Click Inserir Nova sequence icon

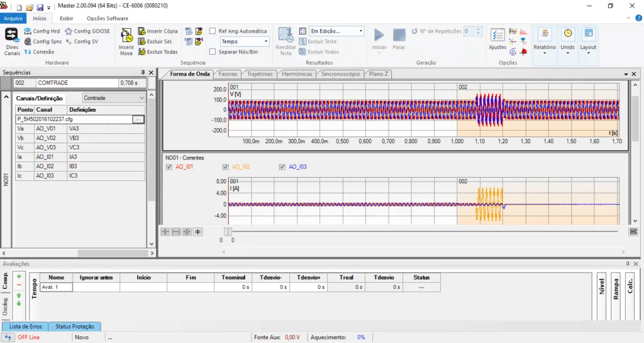click(x=126, y=36)
